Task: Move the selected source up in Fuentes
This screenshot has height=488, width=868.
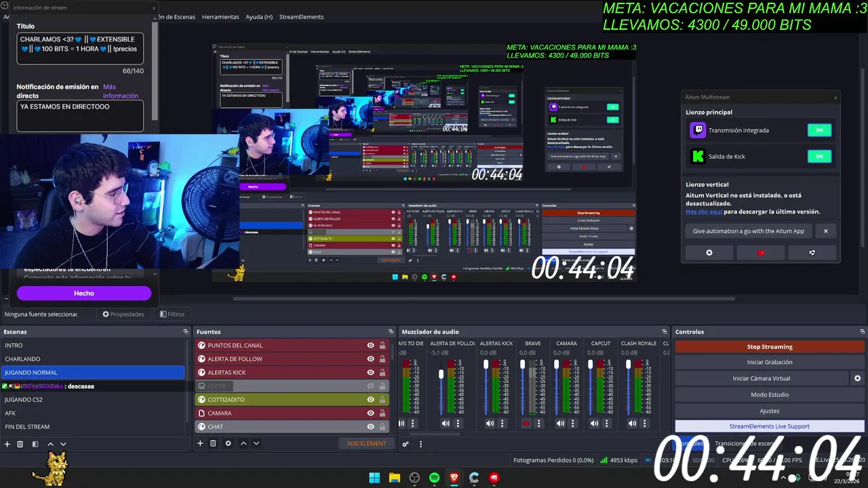Action: [x=243, y=443]
